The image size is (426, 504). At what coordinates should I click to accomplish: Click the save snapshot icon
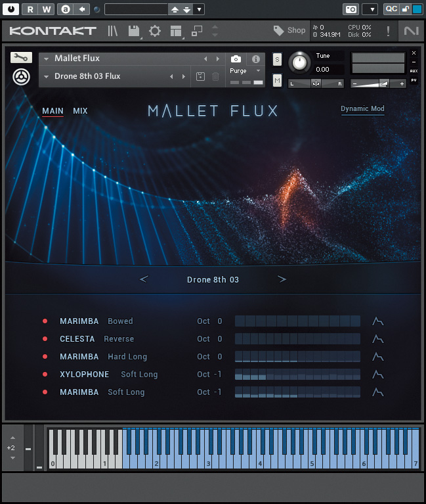click(200, 76)
